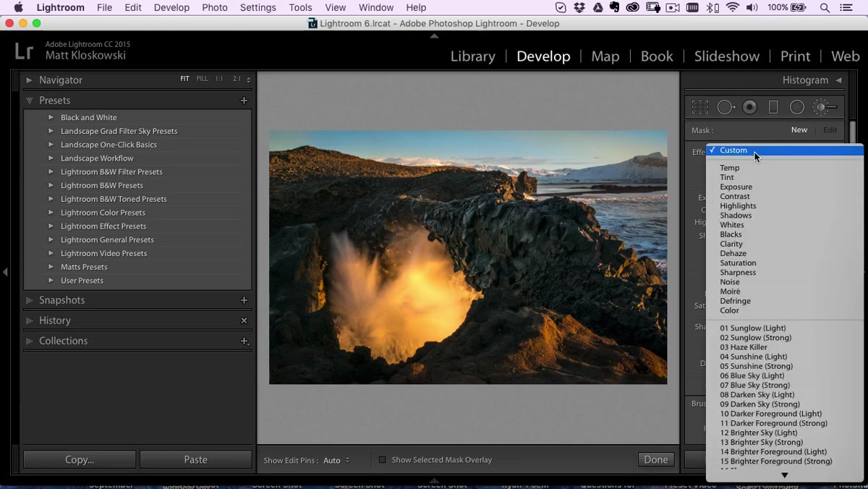
Task: Open the Dropbox menu bar icon
Action: click(x=579, y=7)
